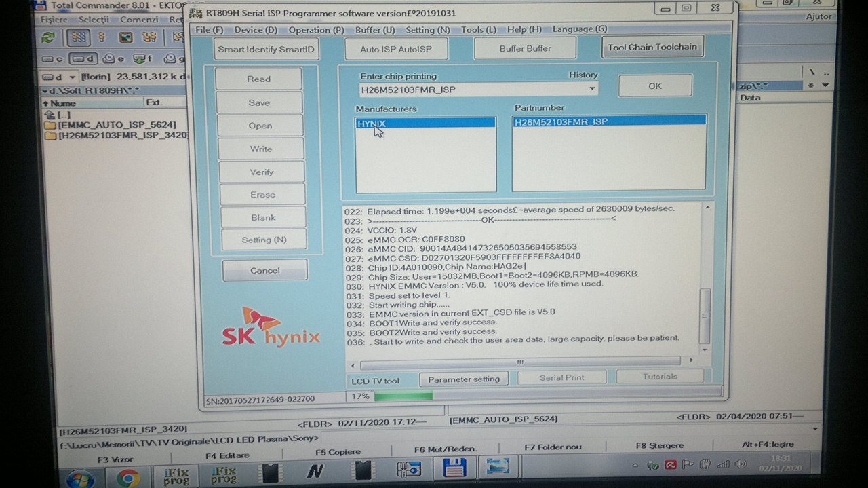The image size is (868, 488).
Task: Open the File (F) menu in RT809H
Action: click(x=209, y=30)
